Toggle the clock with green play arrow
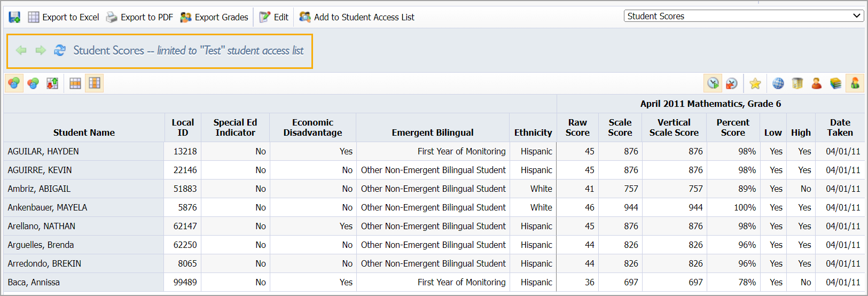The width and height of the screenshot is (868, 296). click(x=713, y=83)
